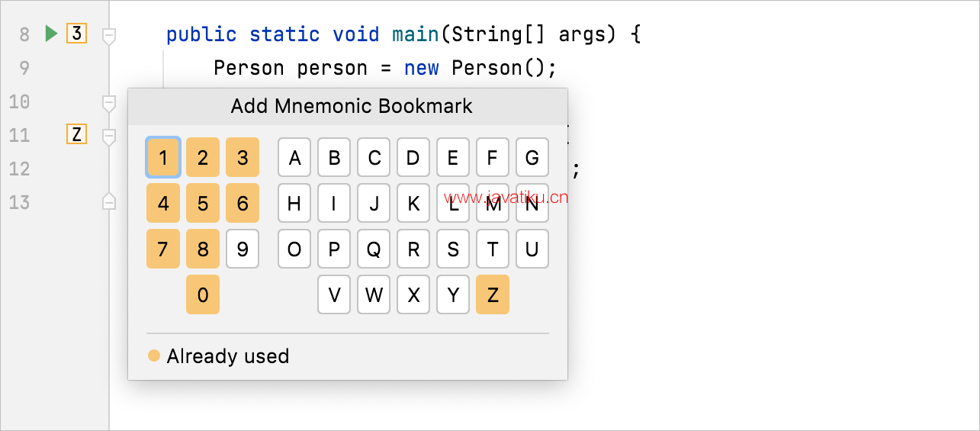This screenshot has width=980, height=431.
Task: Pick letter Q as the mnemonic
Action: (374, 249)
